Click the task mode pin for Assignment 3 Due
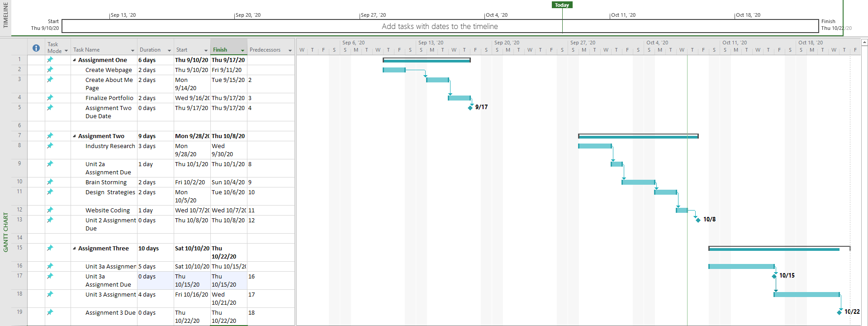Screen dimensions: 868x326 point(50,312)
